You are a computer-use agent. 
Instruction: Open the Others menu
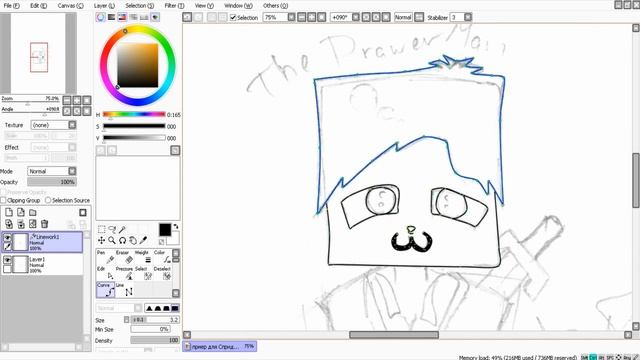(276, 6)
